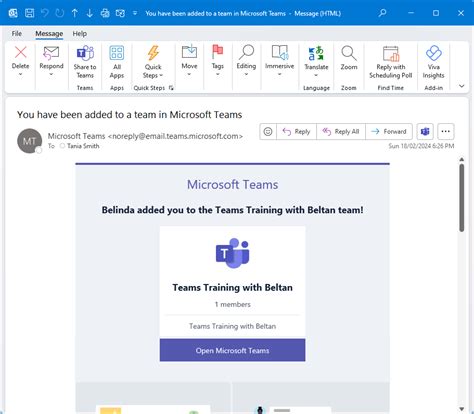Click the Redo arrow in title bar
This screenshot has height=414, width=474.
pos(60,13)
